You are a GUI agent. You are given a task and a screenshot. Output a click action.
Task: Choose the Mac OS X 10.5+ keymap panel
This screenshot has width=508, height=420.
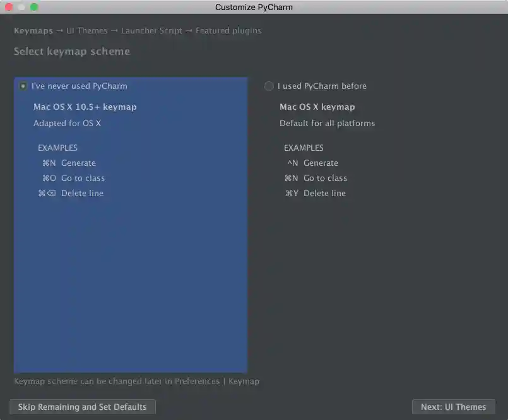coord(85,107)
